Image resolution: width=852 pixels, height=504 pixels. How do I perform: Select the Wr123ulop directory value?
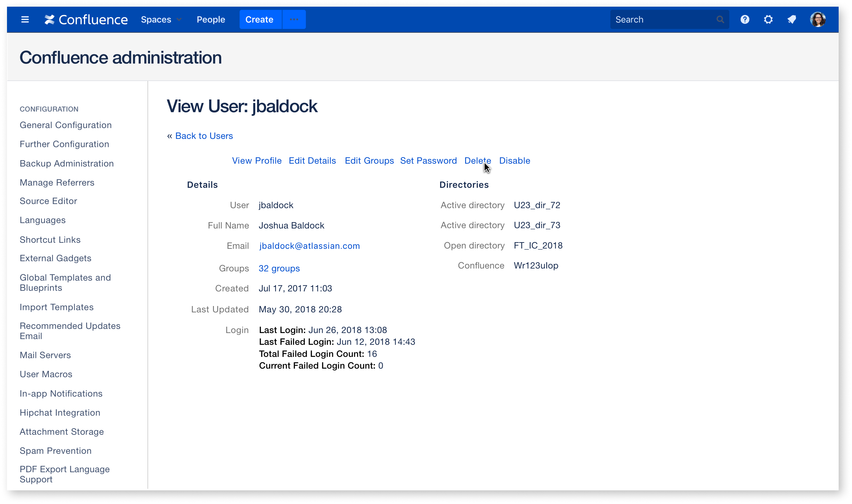click(x=536, y=266)
